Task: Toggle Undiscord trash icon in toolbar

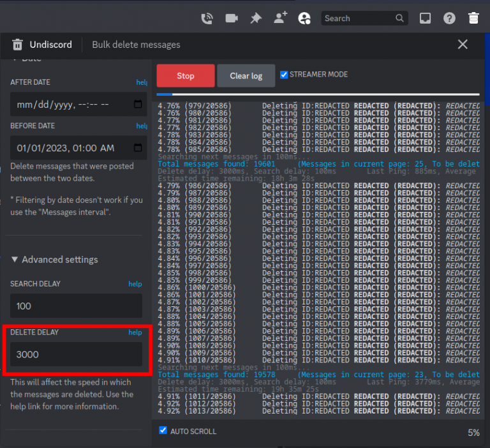Action: [x=474, y=18]
